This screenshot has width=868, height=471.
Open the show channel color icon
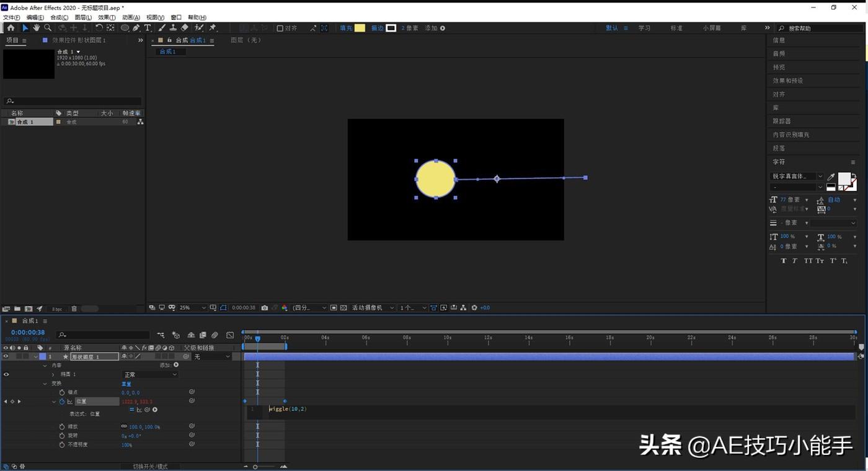click(285, 307)
